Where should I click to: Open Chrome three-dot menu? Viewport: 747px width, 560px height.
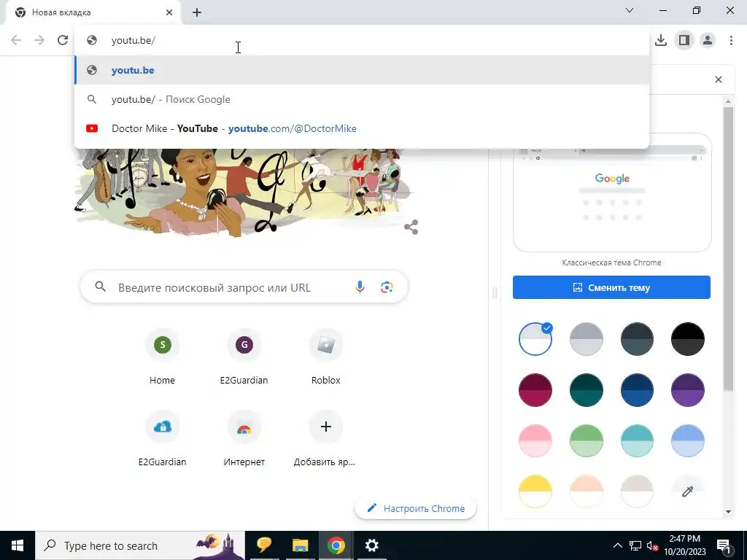[731, 41]
